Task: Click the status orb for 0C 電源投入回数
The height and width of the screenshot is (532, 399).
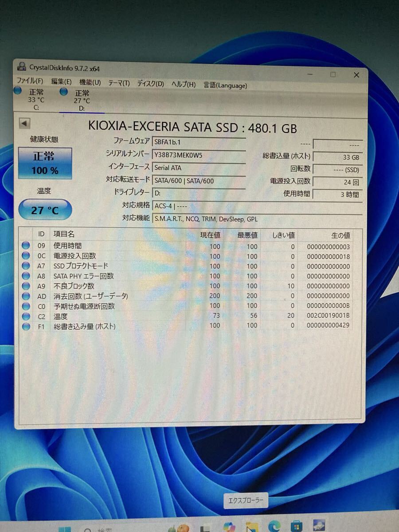Action: [26, 256]
